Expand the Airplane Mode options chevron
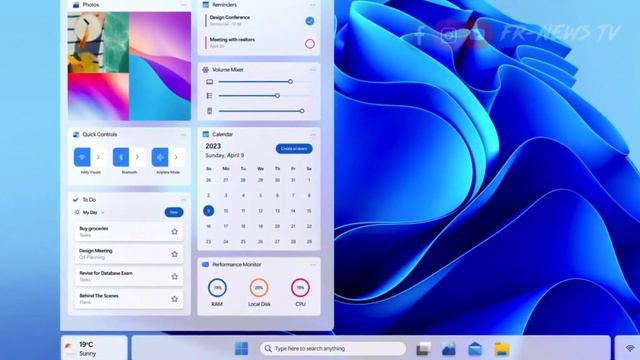The width and height of the screenshot is (640, 360). pos(176,157)
